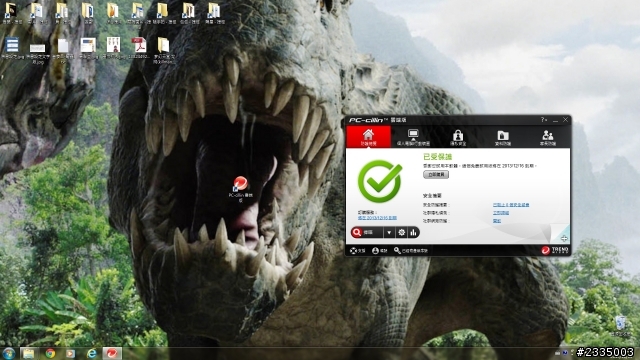This screenshot has height=360, width=640.
Task: Open the Family tab with people icon
Action: click(547, 137)
